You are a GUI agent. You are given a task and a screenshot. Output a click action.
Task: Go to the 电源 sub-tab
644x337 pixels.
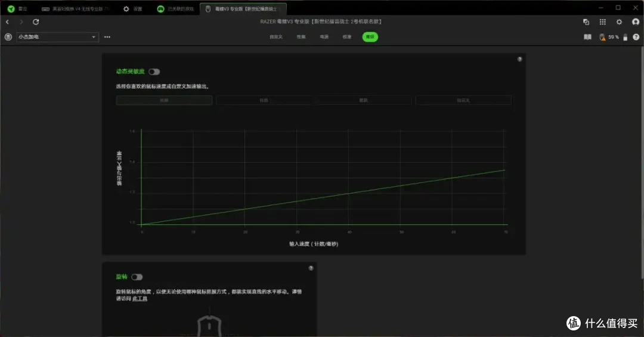tap(324, 37)
